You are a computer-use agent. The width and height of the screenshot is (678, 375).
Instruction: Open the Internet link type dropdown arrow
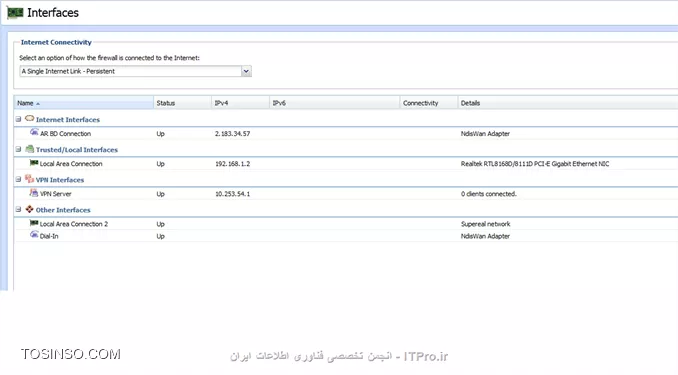246,71
